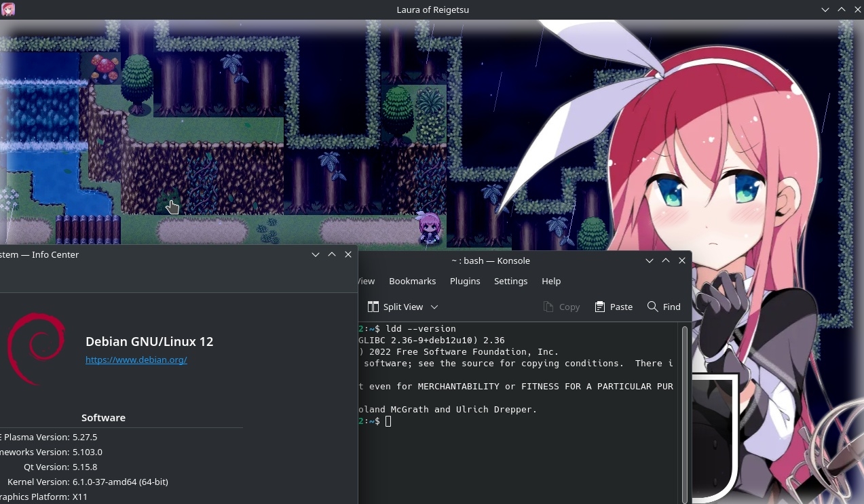This screenshot has height=504, width=864.
Task: Minimize the Konsole window
Action: point(650,260)
